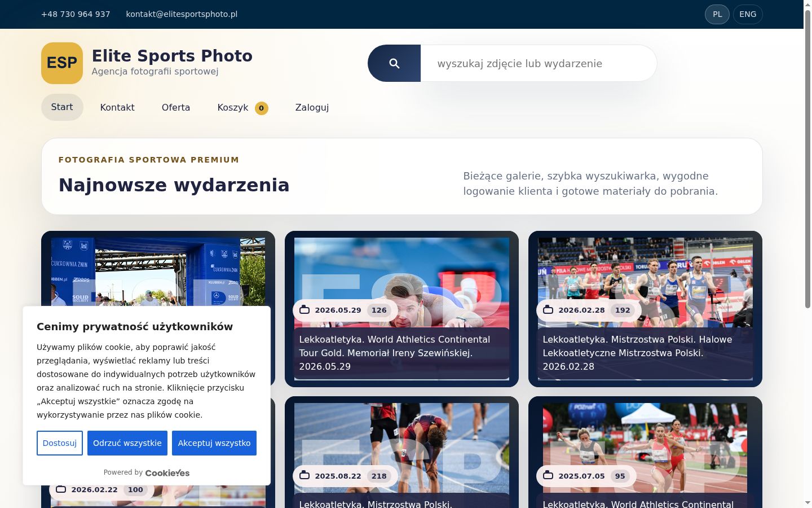Click the camera icon beside date 2025.08.22

click(x=304, y=476)
